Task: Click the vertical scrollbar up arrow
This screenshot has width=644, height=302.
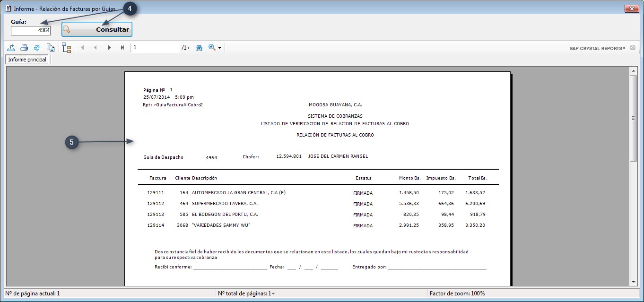Action: pos(634,70)
